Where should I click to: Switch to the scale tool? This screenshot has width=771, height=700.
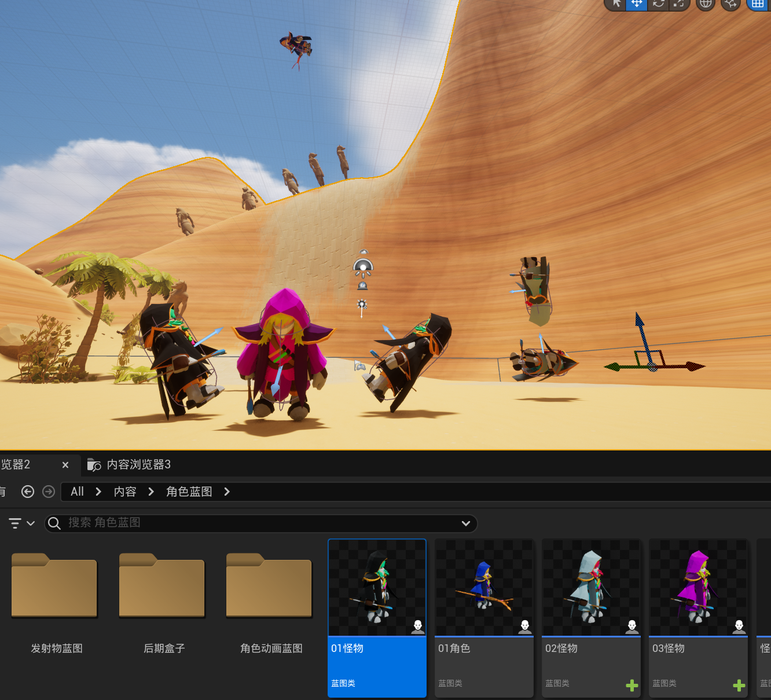click(x=679, y=3)
